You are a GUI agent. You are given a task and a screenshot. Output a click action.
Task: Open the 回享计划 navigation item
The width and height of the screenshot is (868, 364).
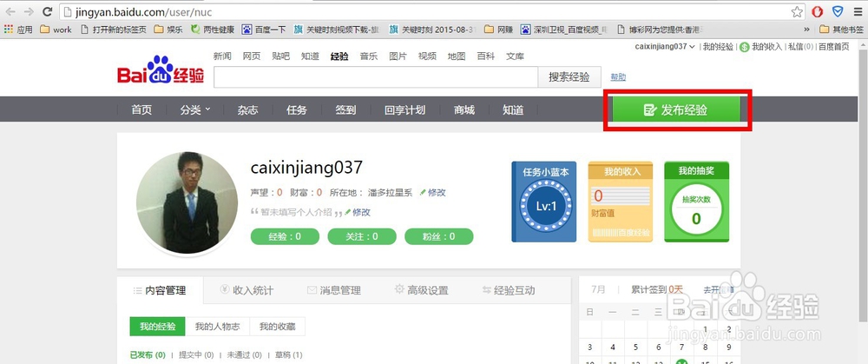[404, 109]
